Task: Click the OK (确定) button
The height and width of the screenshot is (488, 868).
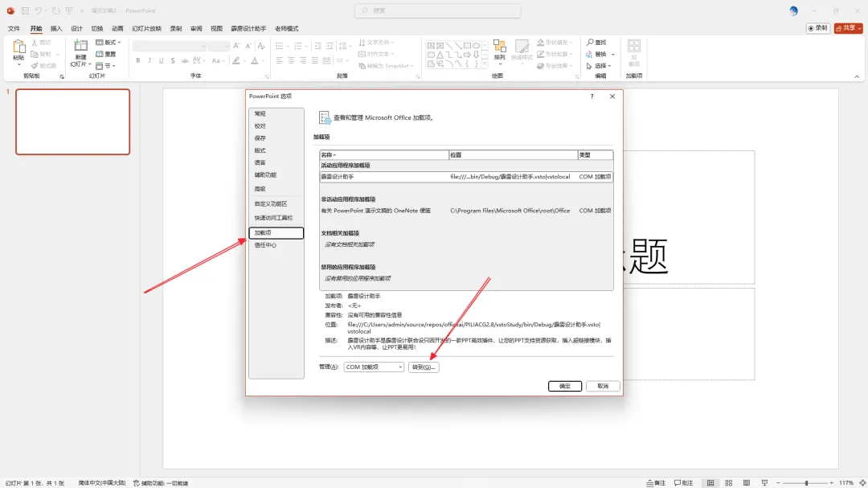Action: tap(565, 386)
